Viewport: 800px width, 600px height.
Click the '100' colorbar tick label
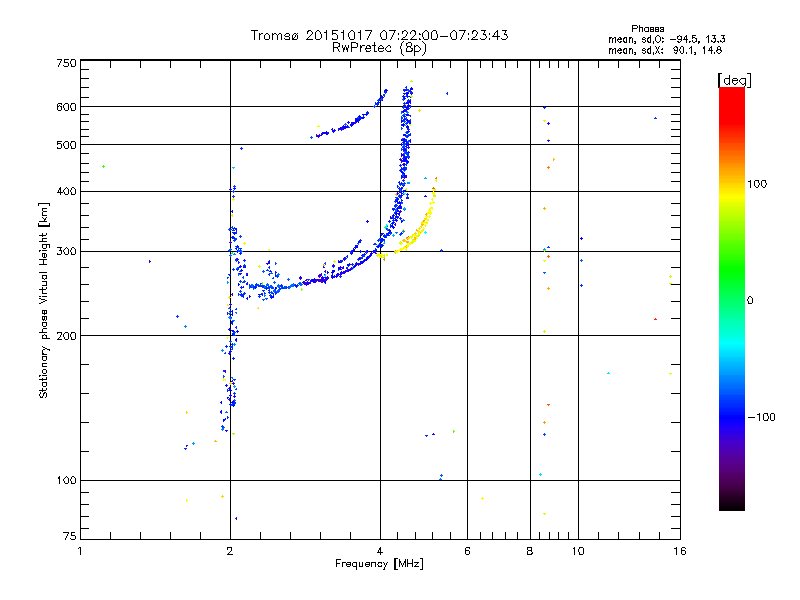(x=757, y=184)
